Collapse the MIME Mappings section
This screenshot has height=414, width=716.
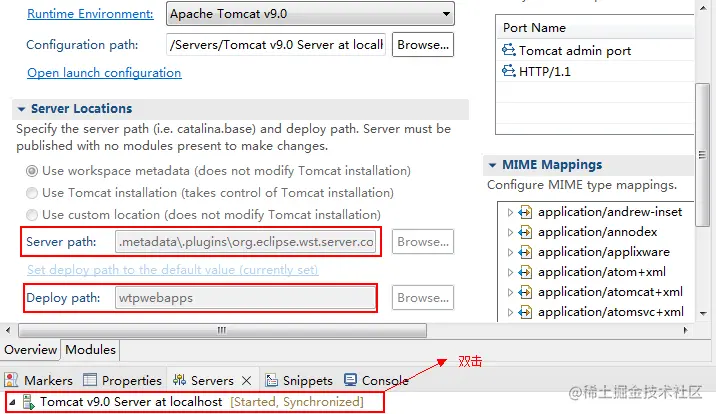click(x=492, y=165)
